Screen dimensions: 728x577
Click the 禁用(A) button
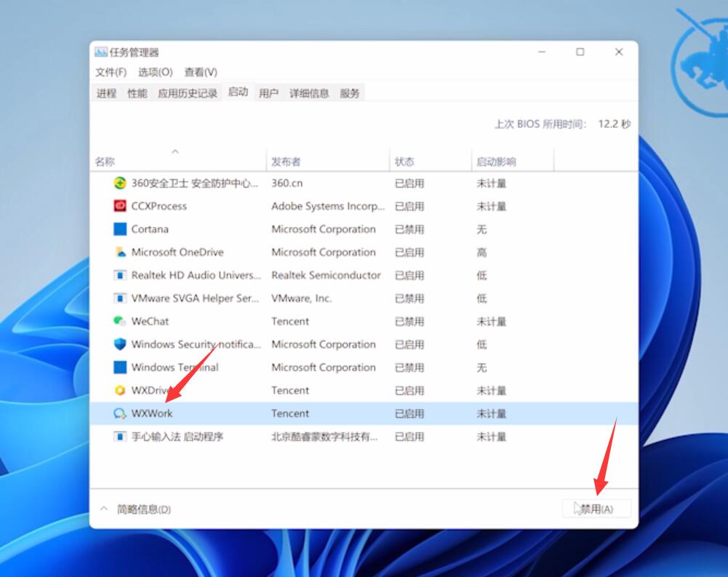point(596,509)
